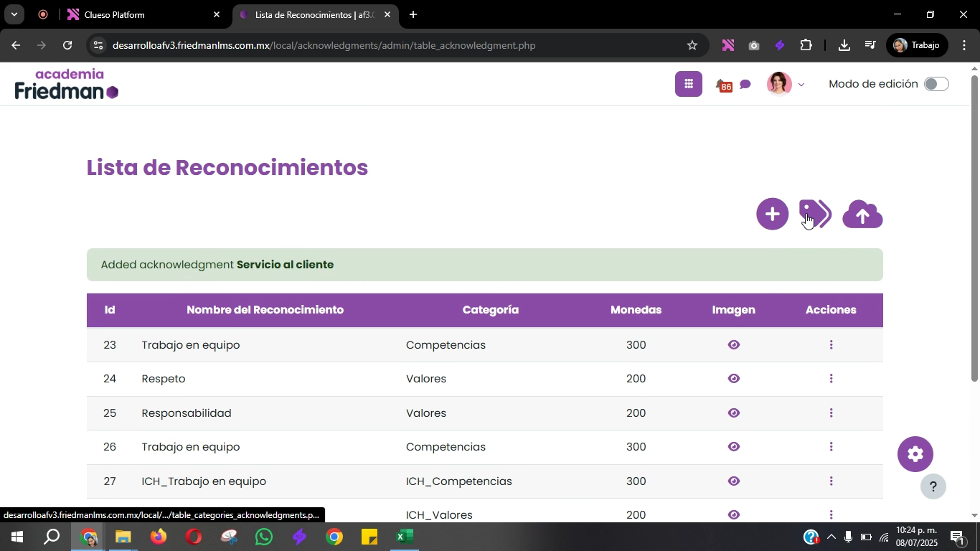Screen dimensions: 980x551
Task: Click the purple settings gear button
Action: (x=915, y=454)
